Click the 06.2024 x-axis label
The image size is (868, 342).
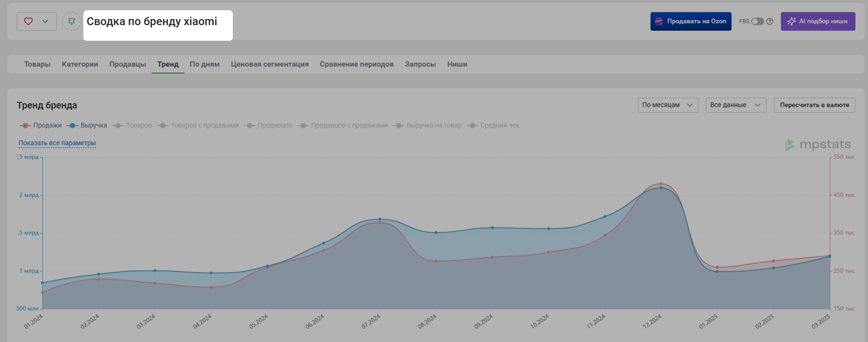pyautogui.click(x=315, y=322)
